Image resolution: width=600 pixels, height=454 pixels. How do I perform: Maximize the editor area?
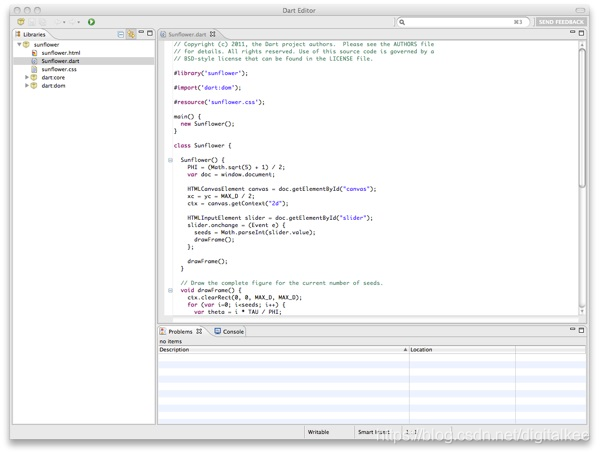pyautogui.click(x=581, y=33)
